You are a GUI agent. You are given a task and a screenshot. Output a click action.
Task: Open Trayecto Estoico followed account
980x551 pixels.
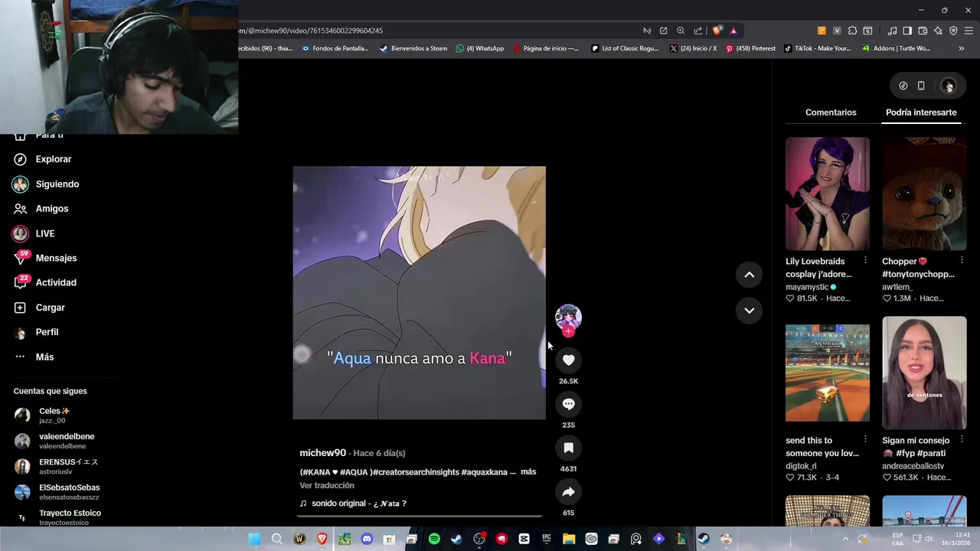pyautogui.click(x=57, y=517)
